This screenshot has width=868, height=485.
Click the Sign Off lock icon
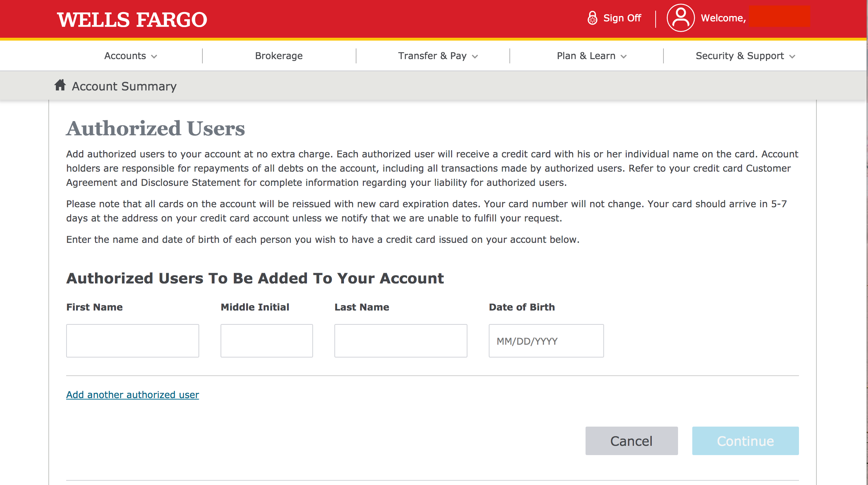(x=592, y=18)
